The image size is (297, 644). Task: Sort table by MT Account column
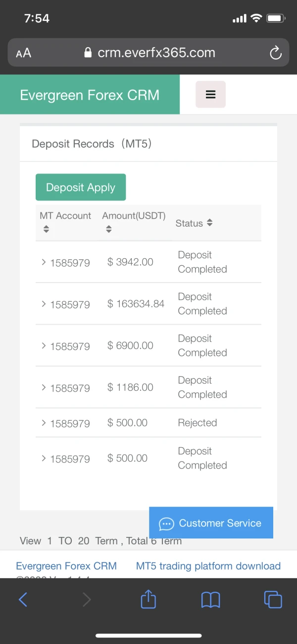46,229
